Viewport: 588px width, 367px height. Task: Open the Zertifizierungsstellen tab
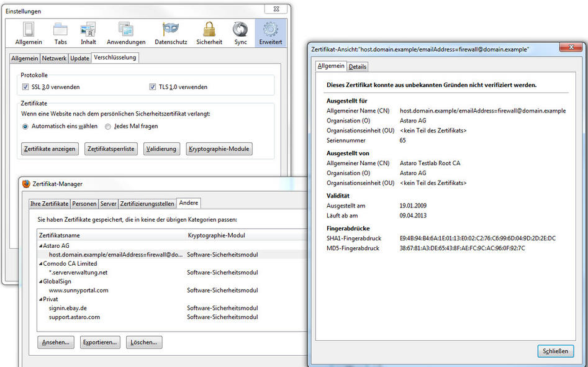click(147, 204)
